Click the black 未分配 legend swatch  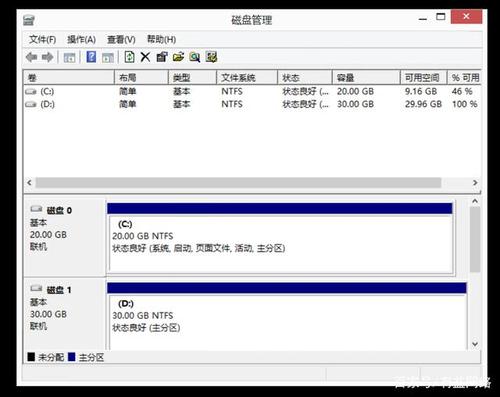tap(31, 357)
